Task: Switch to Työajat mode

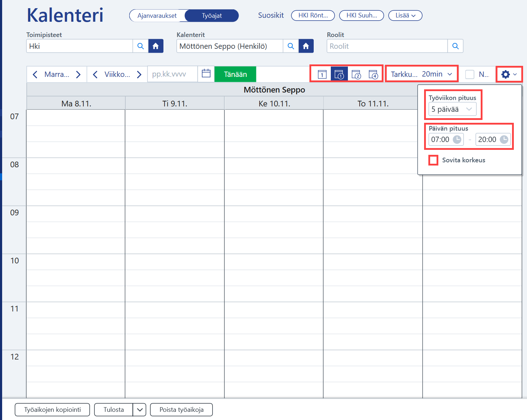Action: pyautogui.click(x=212, y=16)
